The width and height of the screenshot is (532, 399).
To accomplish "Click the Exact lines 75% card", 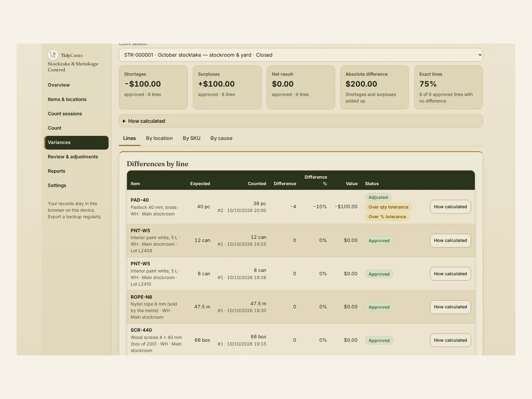I will (448, 87).
